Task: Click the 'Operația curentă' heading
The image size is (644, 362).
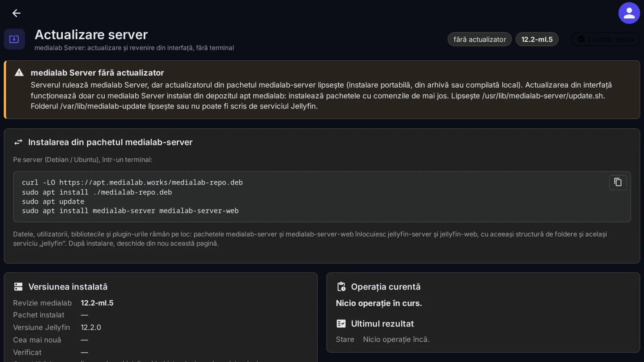Action: coord(386,287)
